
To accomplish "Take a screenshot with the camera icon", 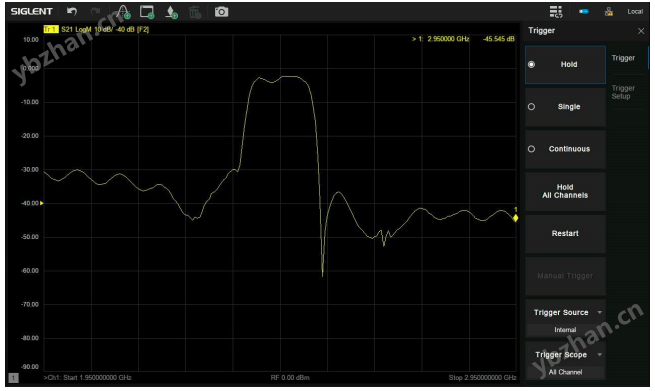I will click(x=221, y=12).
